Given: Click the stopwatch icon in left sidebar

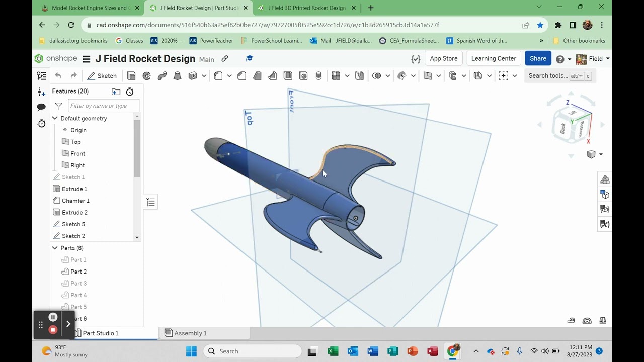Looking at the screenshot, I should 41,123.
